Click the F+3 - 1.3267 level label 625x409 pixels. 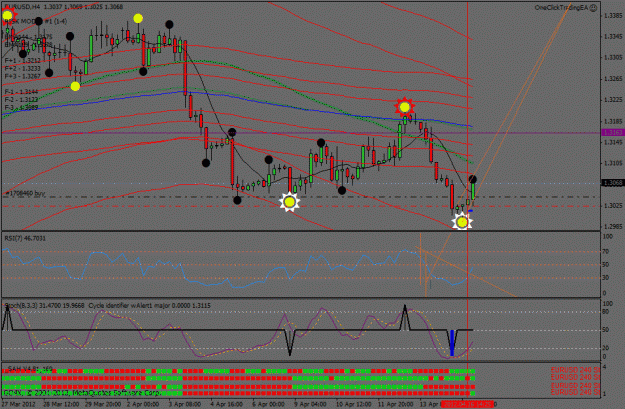(23, 76)
